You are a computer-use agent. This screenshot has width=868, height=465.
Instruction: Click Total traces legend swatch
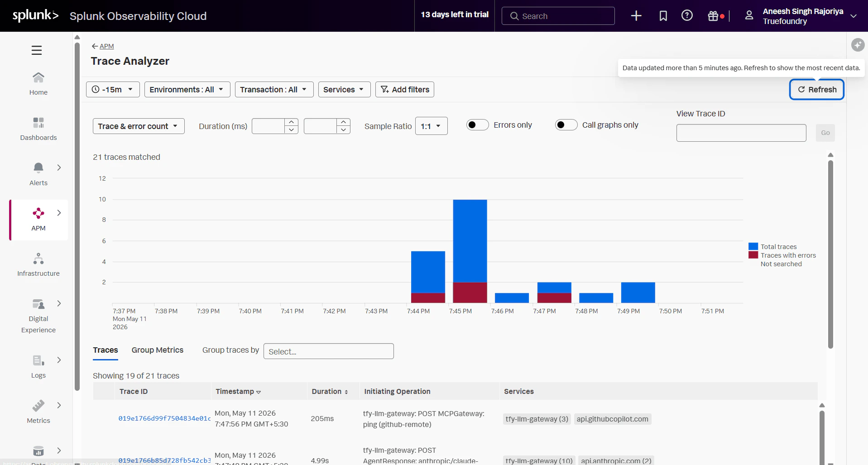point(753,246)
